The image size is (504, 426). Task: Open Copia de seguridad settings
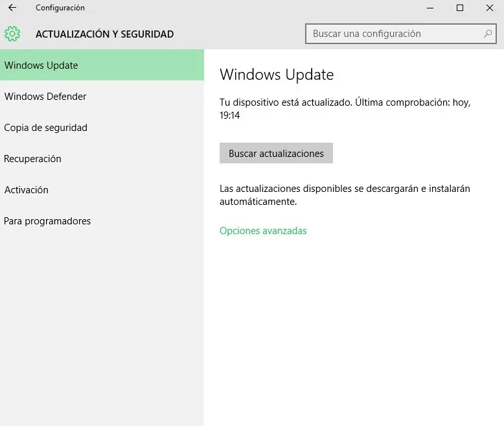[102, 128]
